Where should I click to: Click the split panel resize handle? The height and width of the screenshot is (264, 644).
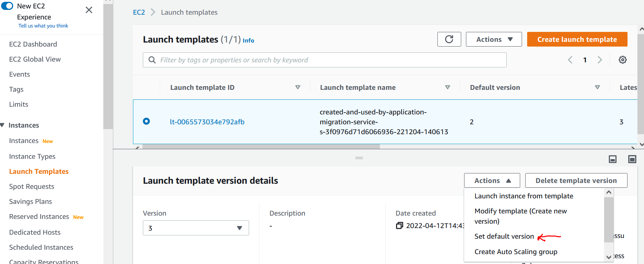pos(359,158)
